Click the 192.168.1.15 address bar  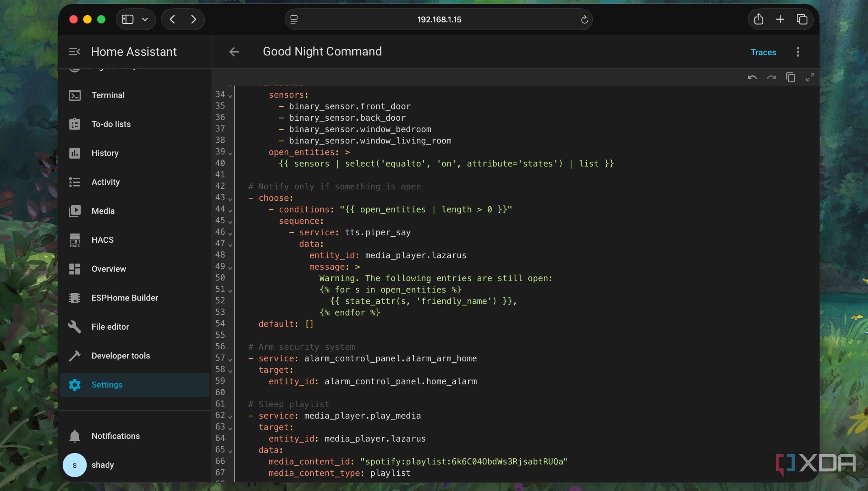click(439, 19)
